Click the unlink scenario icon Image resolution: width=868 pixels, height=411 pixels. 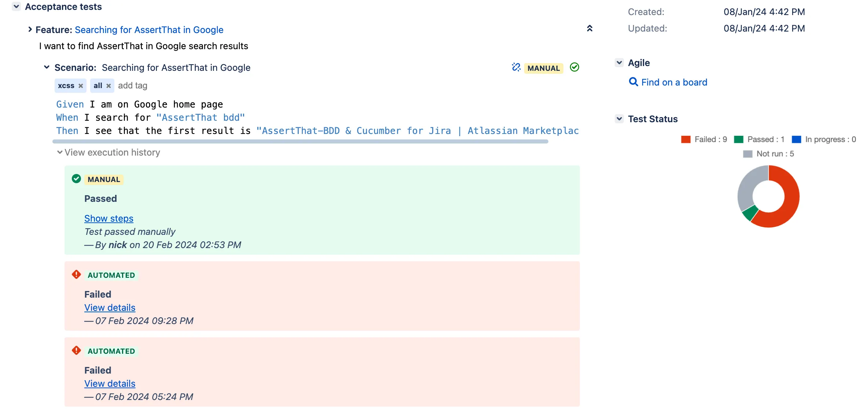(x=516, y=67)
